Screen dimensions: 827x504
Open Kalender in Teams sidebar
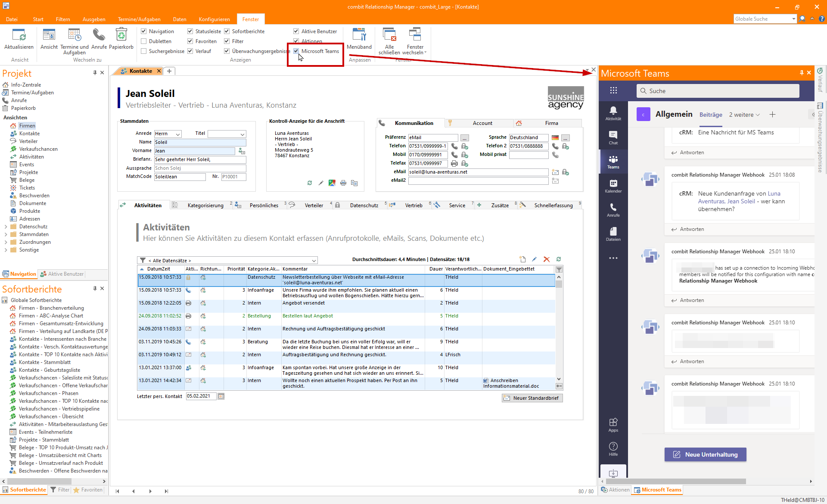(613, 186)
